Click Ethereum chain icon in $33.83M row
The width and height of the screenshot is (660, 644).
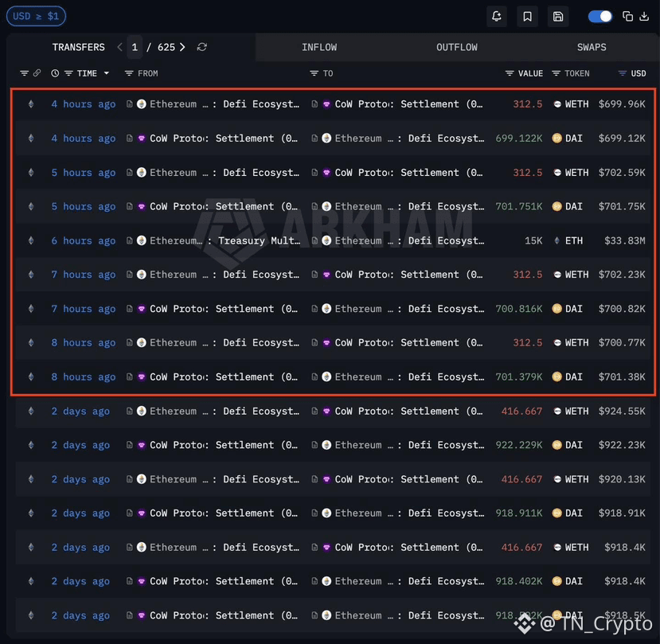coord(31,240)
